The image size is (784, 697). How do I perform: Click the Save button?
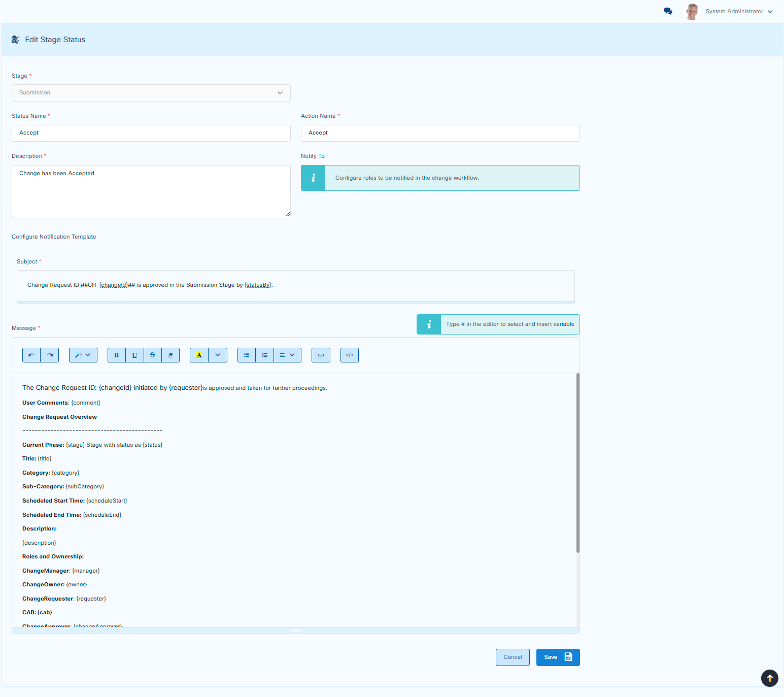click(x=558, y=657)
